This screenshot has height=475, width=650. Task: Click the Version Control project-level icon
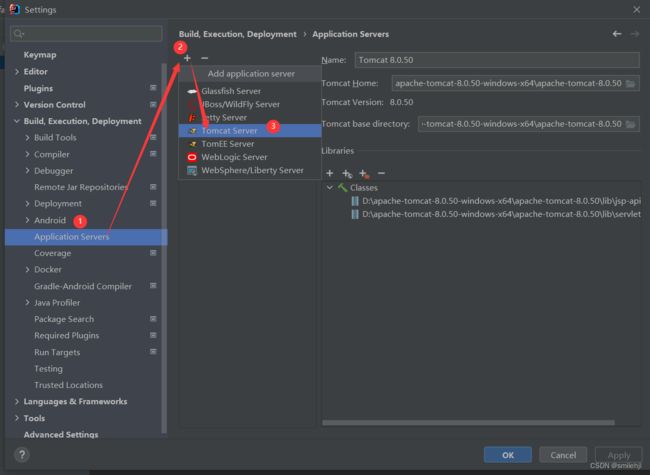153,104
